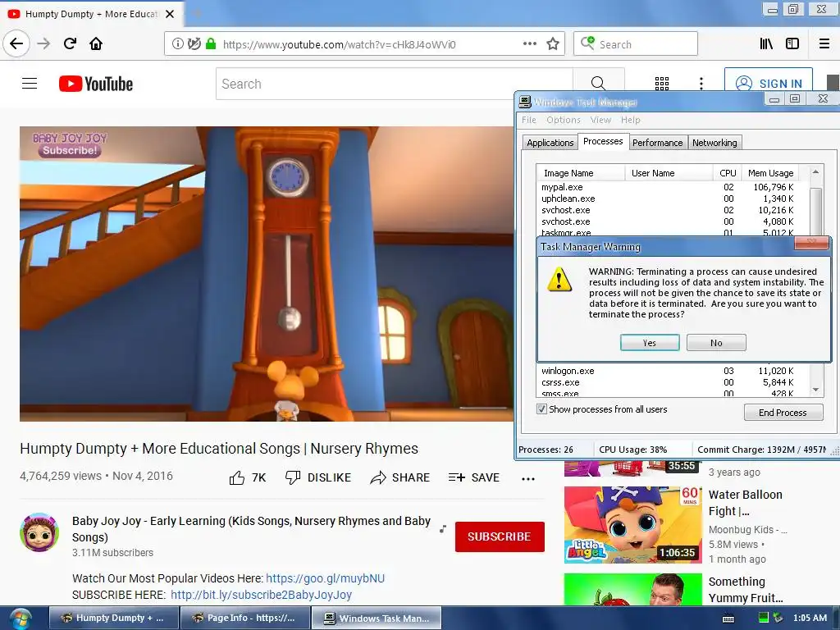Bookmark this page with the star icon
The width and height of the screenshot is (840, 630).
pyautogui.click(x=553, y=44)
